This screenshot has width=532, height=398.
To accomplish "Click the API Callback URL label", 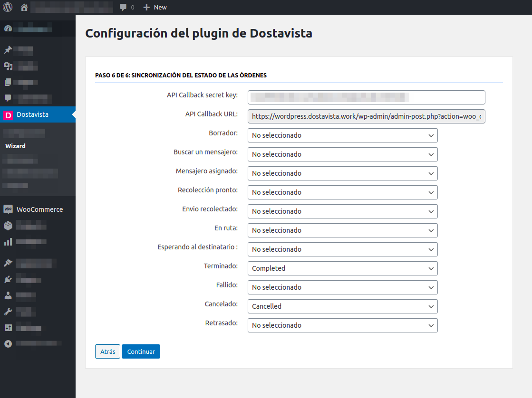I will (x=212, y=114).
